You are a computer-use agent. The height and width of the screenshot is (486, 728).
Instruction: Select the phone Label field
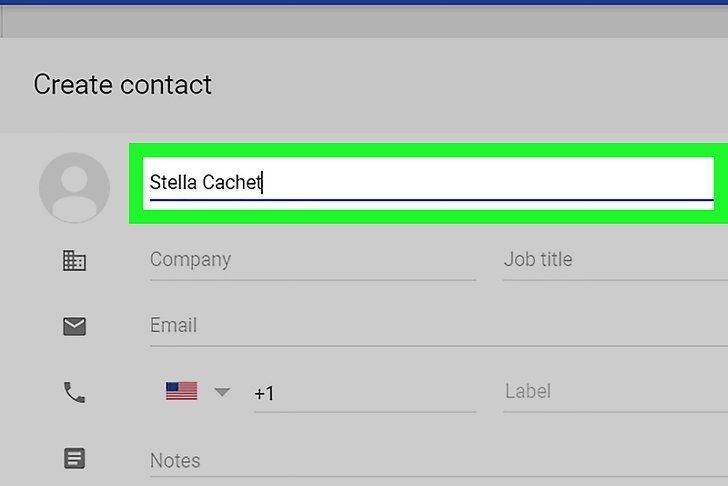(x=612, y=392)
